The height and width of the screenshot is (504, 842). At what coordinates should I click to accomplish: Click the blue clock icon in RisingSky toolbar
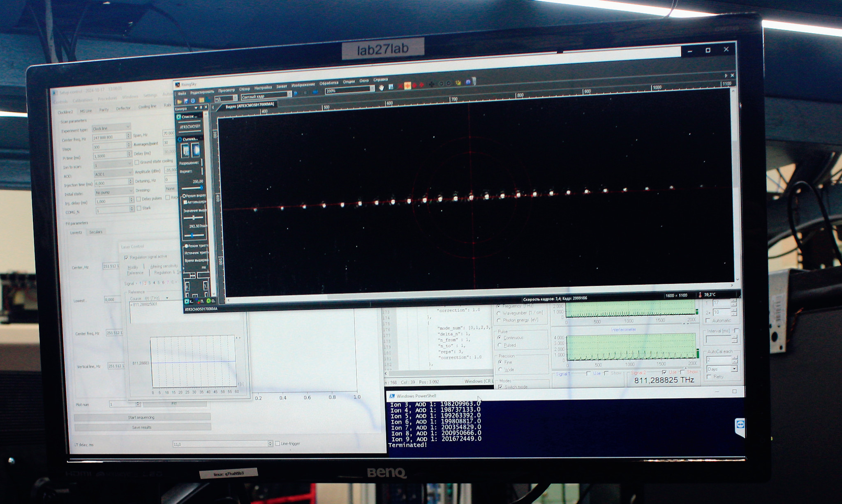[x=193, y=101]
